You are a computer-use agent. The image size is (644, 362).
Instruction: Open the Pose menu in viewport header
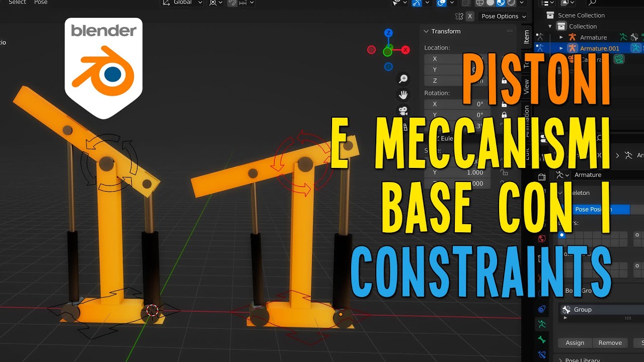(x=41, y=3)
